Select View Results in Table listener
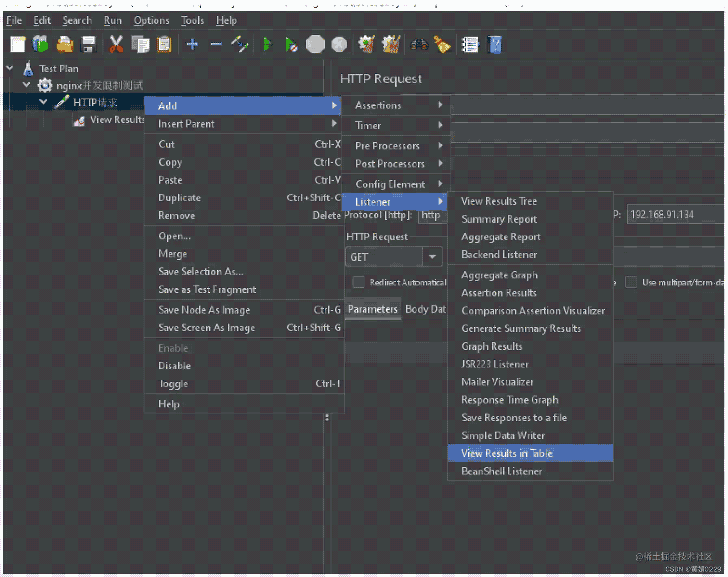 [x=507, y=453]
